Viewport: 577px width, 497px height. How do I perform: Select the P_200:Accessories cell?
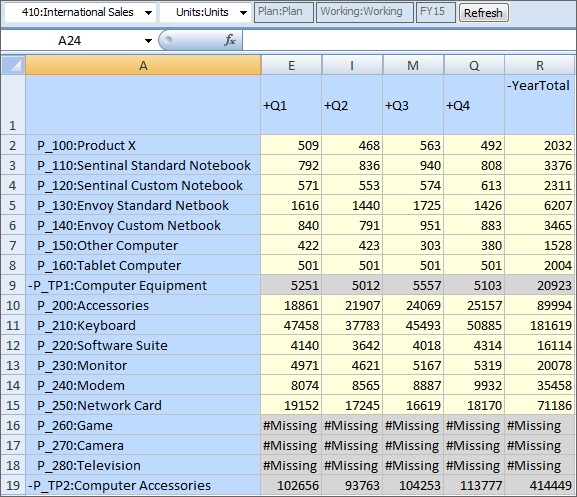pyautogui.click(x=143, y=305)
